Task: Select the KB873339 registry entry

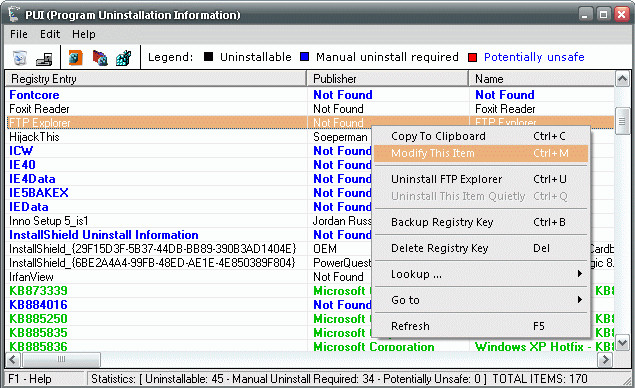Action: 38,291
